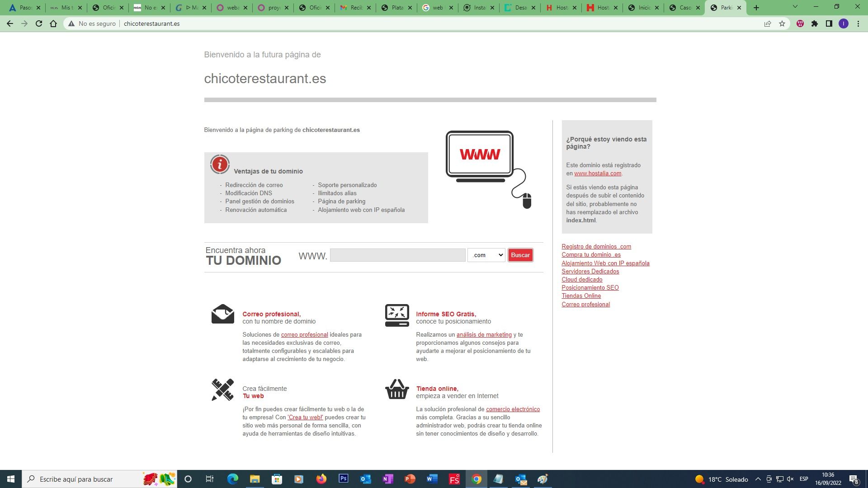Click the domain name search field

point(397,255)
